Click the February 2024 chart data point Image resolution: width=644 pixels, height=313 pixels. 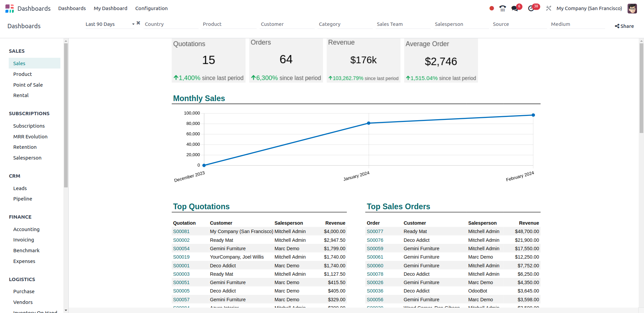coord(533,115)
